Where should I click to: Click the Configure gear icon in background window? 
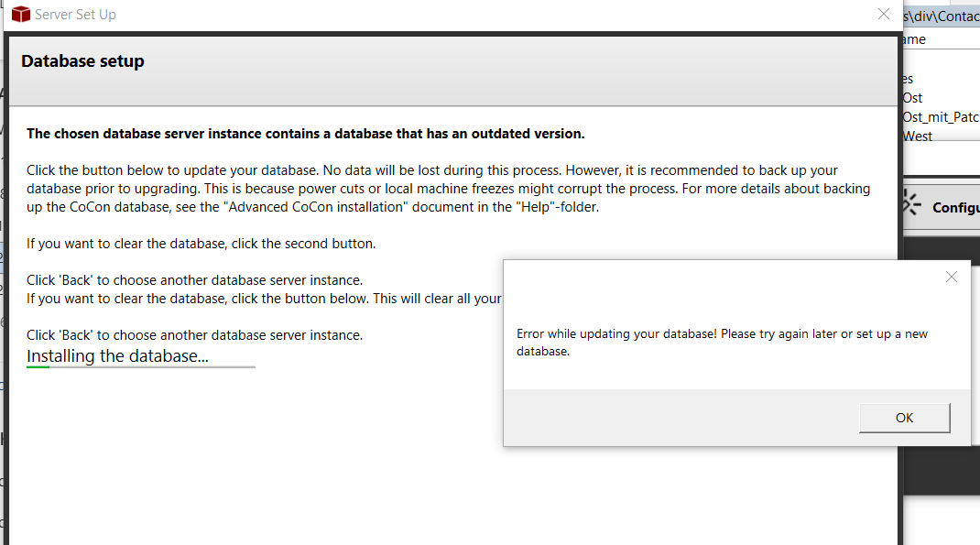pyautogui.click(x=910, y=204)
